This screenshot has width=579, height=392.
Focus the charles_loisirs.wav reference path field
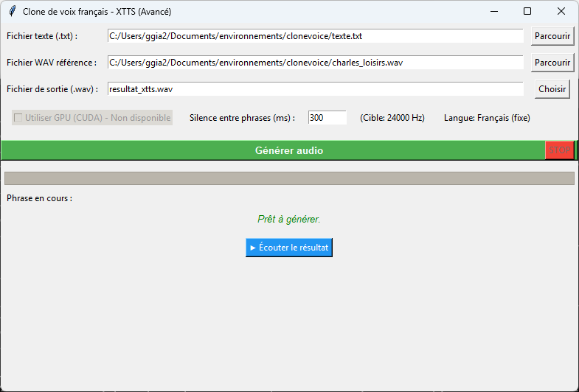(x=315, y=63)
